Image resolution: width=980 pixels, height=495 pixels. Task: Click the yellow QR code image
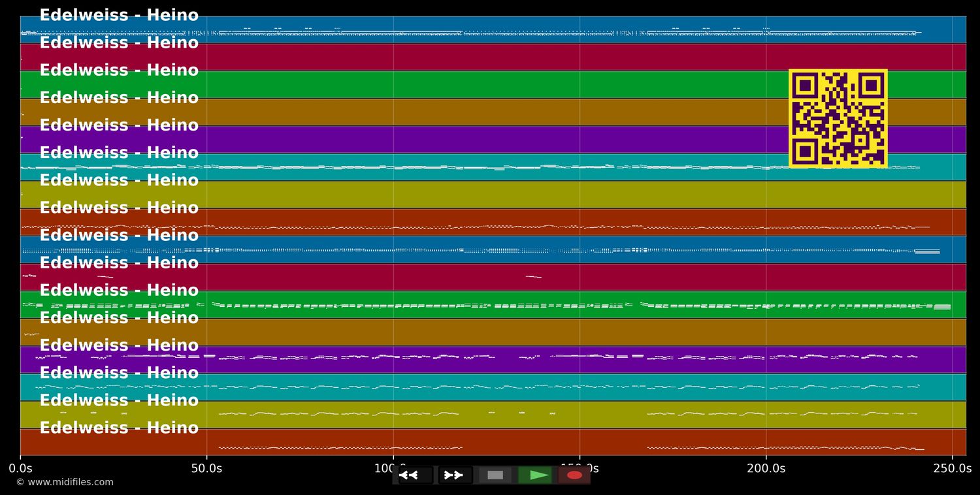point(838,118)
